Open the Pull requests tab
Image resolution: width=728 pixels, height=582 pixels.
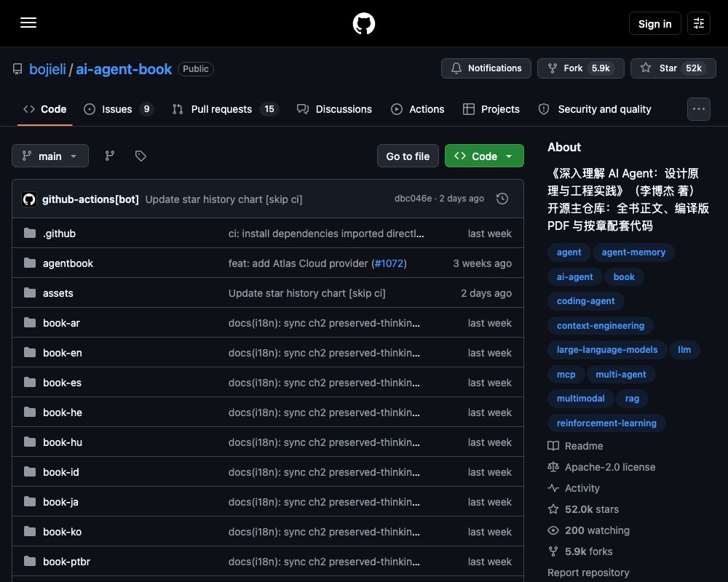[225, 109]
